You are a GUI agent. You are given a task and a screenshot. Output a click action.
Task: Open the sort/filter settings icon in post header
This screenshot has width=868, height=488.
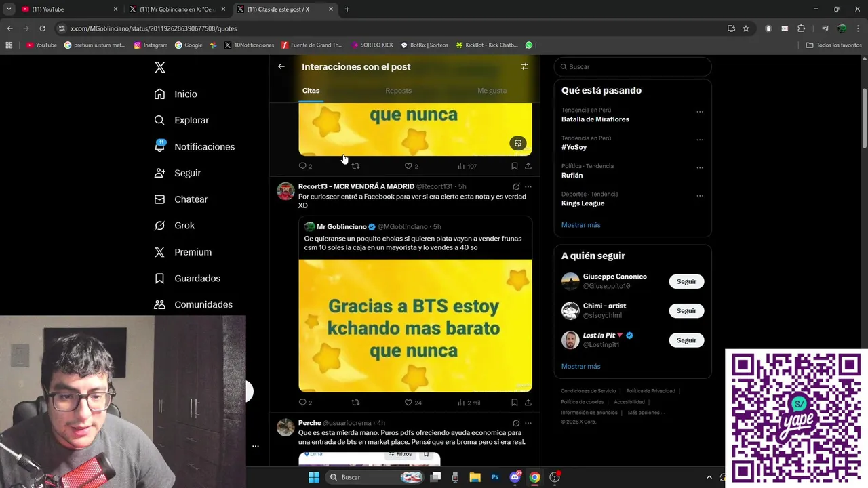coord(524,66)
